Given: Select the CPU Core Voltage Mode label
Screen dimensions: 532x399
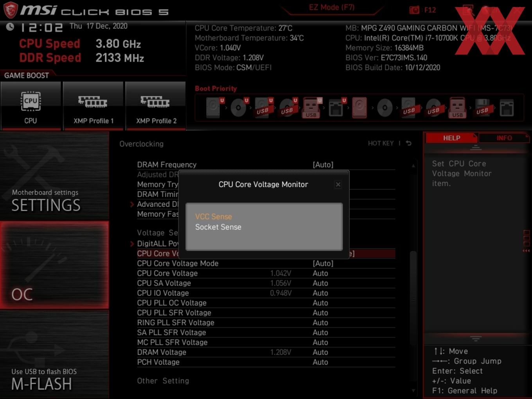Looking at the screenshot, I should [x=178, y=263].
